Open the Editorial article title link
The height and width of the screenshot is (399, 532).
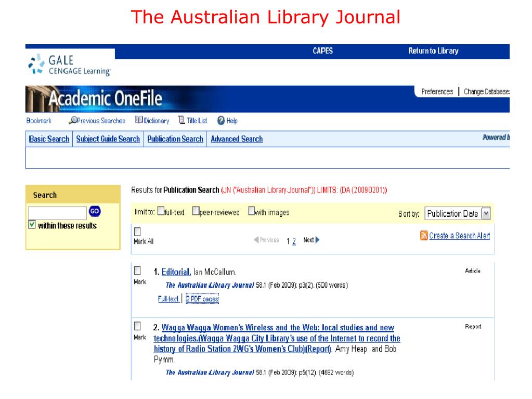pos(176,272)
